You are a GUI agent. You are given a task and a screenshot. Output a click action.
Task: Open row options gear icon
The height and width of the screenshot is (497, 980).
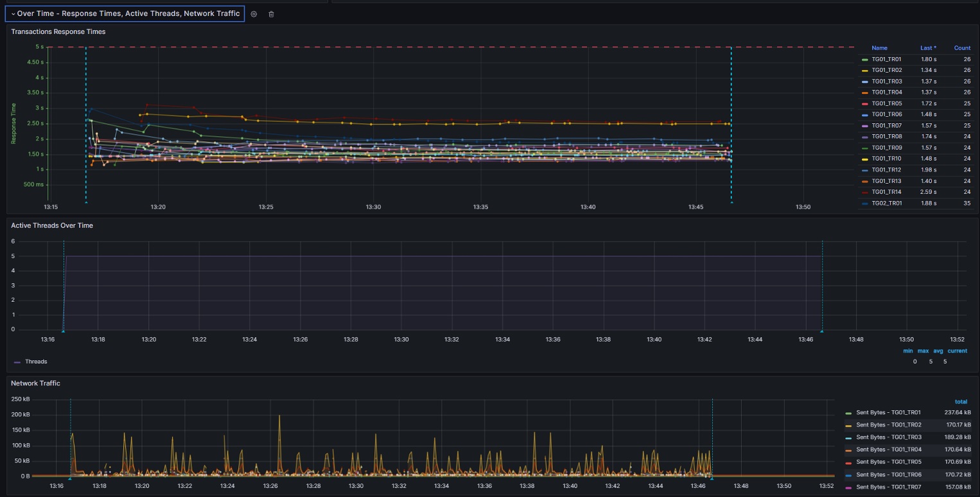coord(254,14)
